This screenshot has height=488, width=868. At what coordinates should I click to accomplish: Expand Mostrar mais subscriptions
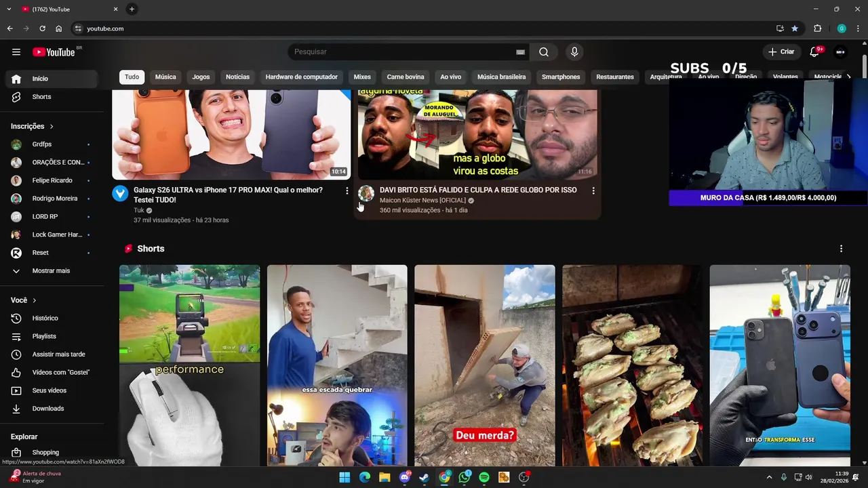coord(51,271)
